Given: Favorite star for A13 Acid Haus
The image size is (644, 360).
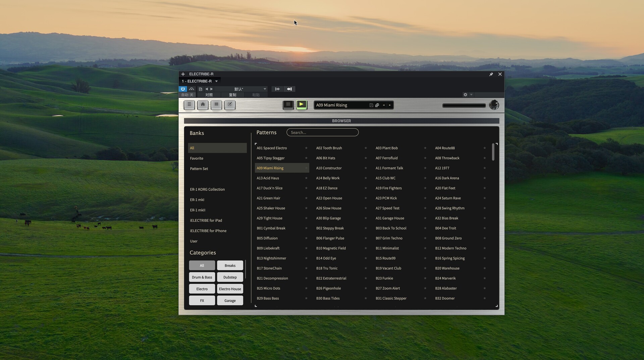Looking at the screenshot, I should click(x=306, y=178).
